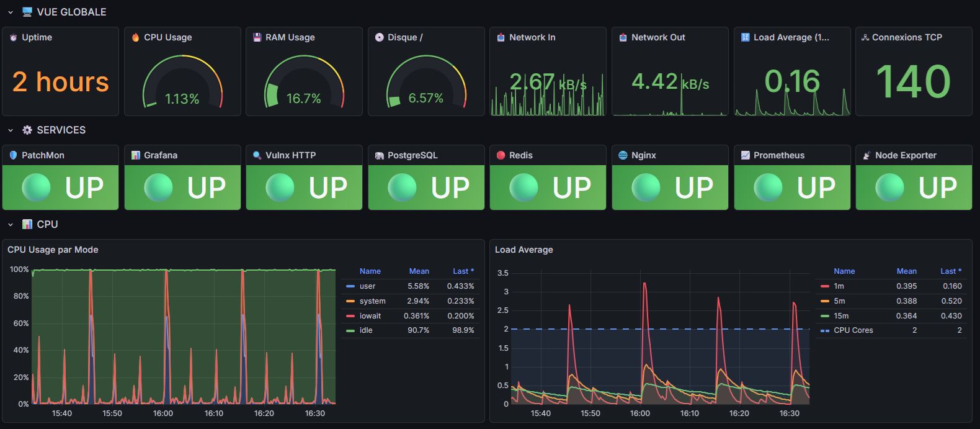This screenshot has width=980, height=429.
Task: Click the red circle icon beside Redis
Action: pyautogui.click(x=501, y=155)
